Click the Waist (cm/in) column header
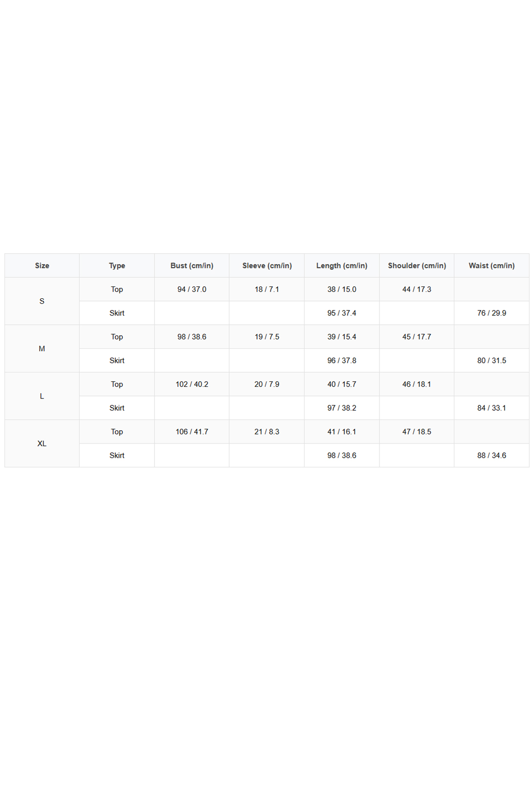 tap(491, 266)
